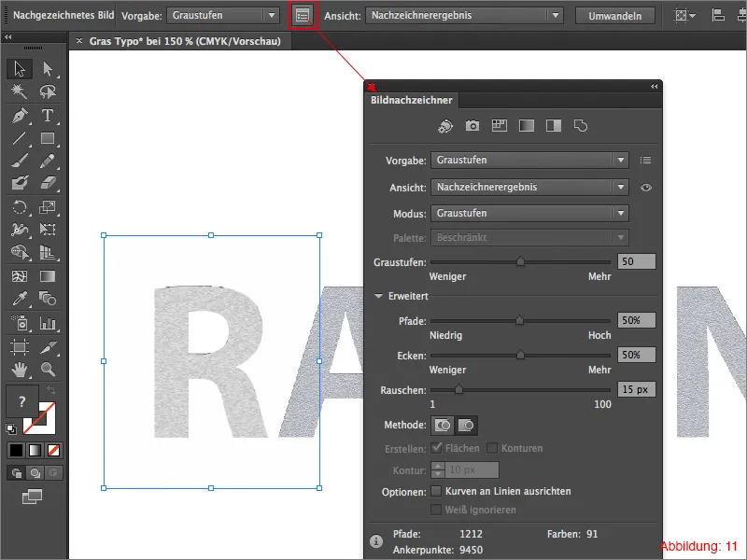
Task: Select the Magic Wand tool
Action: coord(20,91)
